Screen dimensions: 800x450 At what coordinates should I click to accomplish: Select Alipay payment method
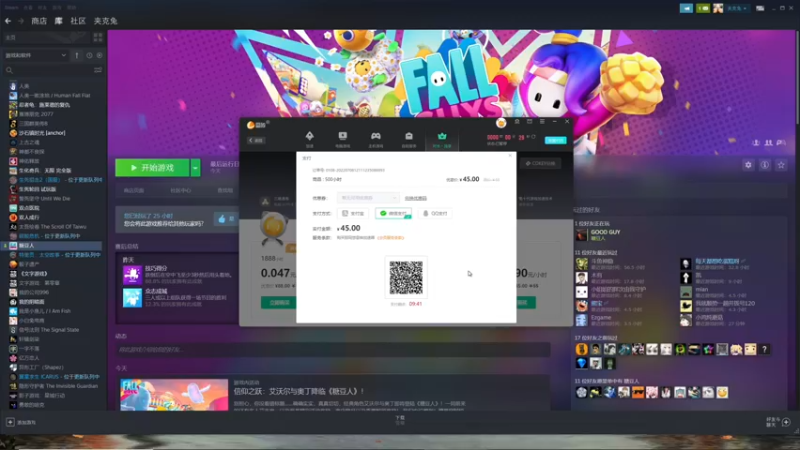353,213
